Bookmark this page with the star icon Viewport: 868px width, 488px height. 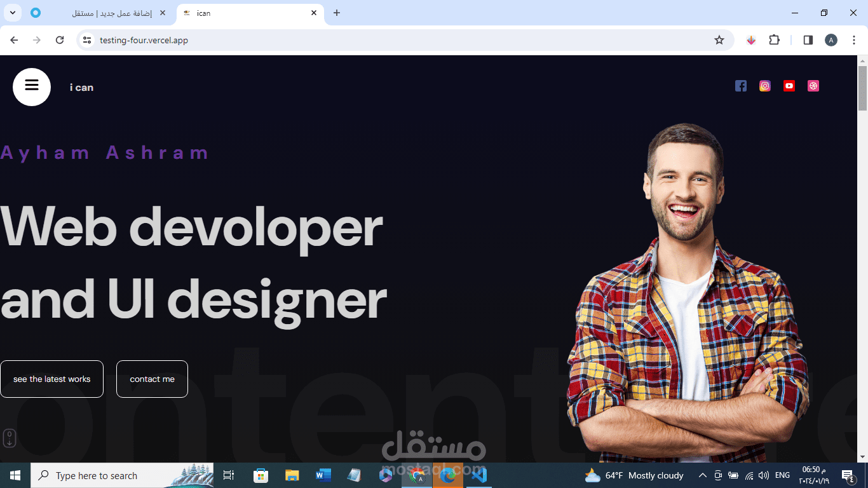coord(719,40)
